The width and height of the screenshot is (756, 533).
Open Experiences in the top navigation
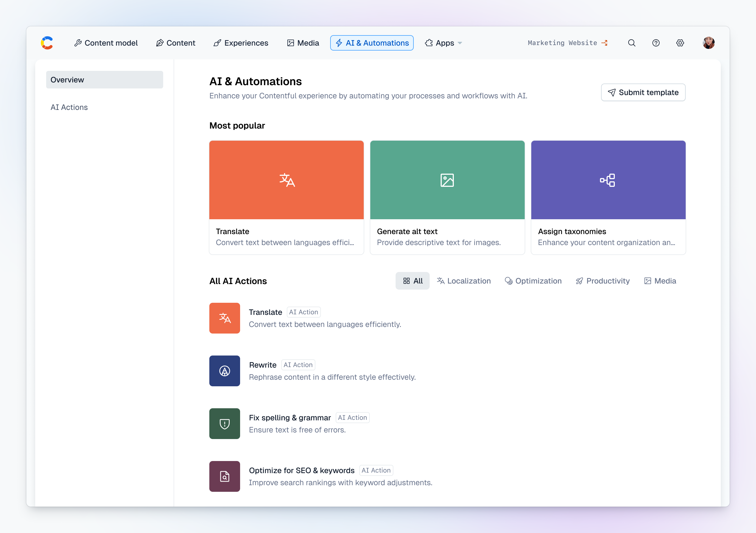click(x=241, y=43)
